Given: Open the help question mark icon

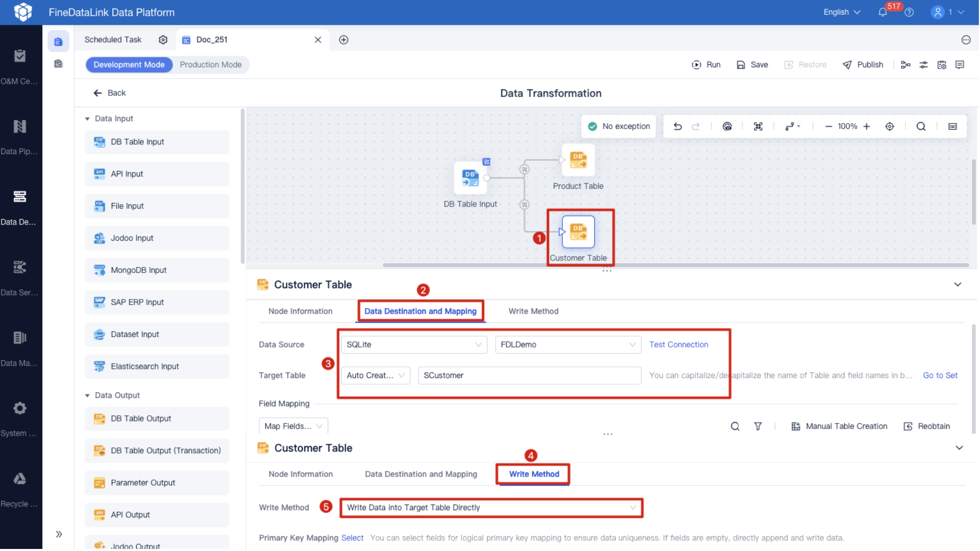Looking at the screenshot, I should 909,12.
